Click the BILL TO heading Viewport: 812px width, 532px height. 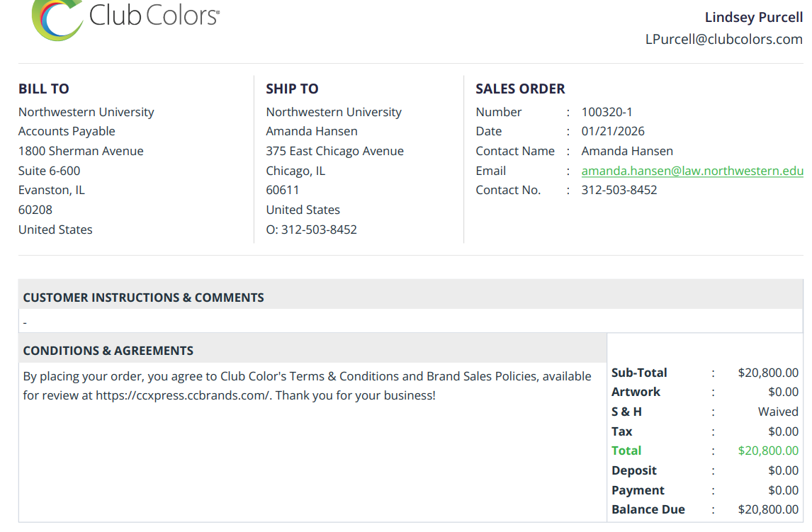click(x=43, y=89)
